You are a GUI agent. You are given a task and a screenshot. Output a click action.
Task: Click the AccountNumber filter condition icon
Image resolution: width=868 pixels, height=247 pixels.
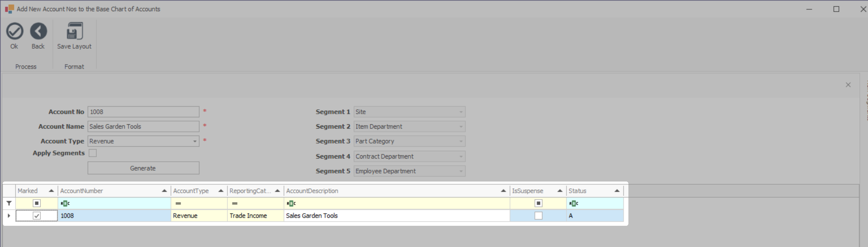65,204
